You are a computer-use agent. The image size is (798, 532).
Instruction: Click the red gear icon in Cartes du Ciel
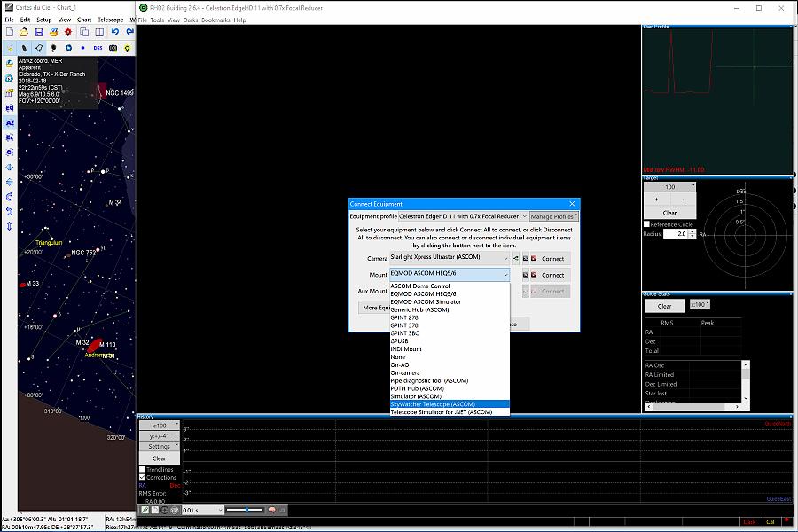tap(68, 32)
